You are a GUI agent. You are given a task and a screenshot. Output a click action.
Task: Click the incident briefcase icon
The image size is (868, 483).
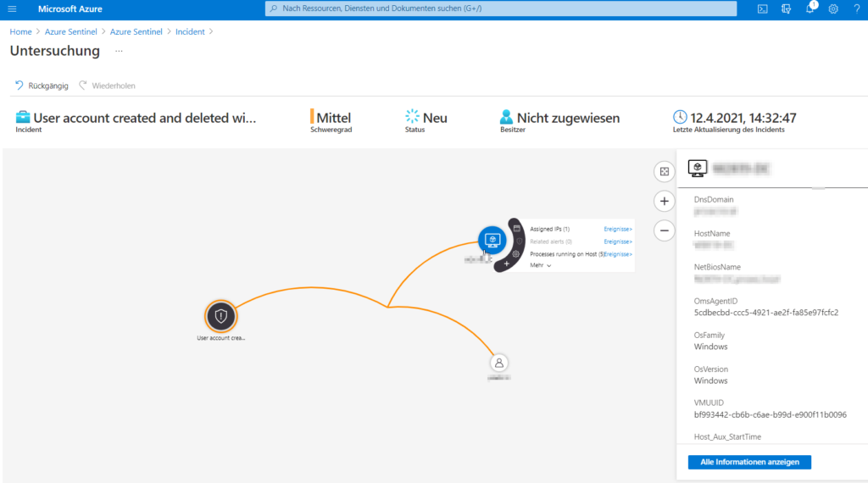click(23, 117)
